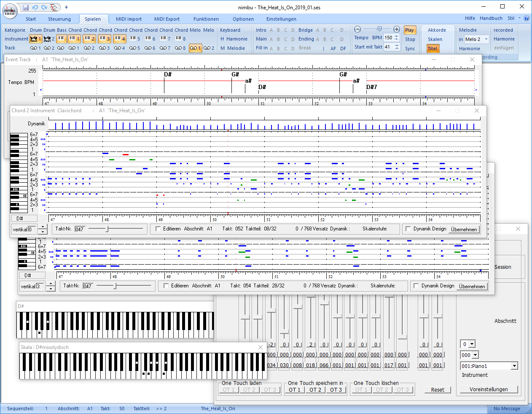532x414 pixels.
Task: Select Chord 7 instrument keyboard icon
Action: [x=165, y=39]
